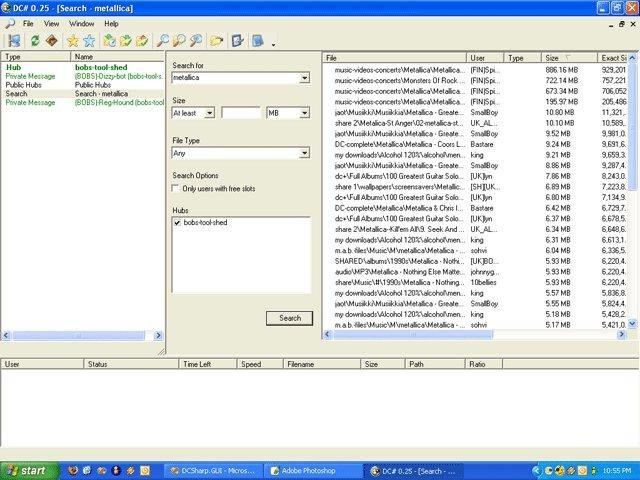This screenshot has height=480, width=640.
Task: Click the Exact Si column header
Action: 612,58
